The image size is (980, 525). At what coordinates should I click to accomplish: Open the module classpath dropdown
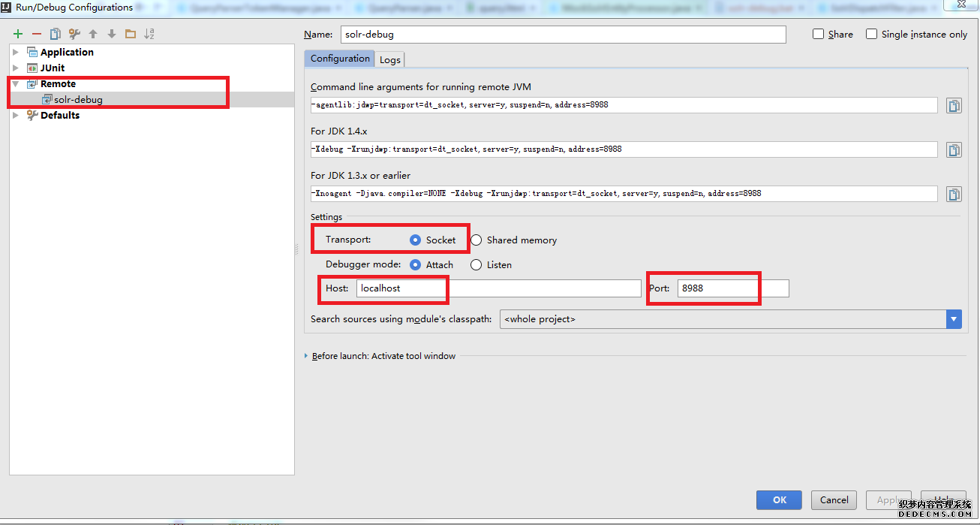click(x=953, y=319)
